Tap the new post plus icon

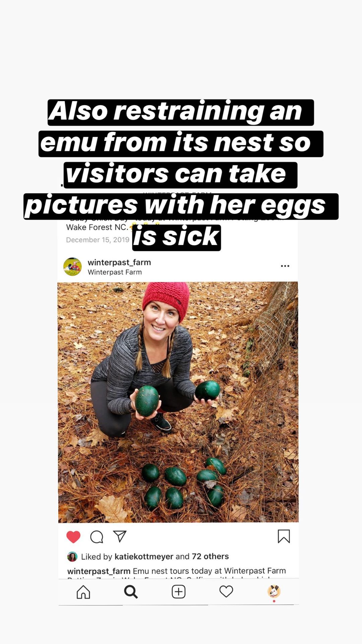(178, 592)
